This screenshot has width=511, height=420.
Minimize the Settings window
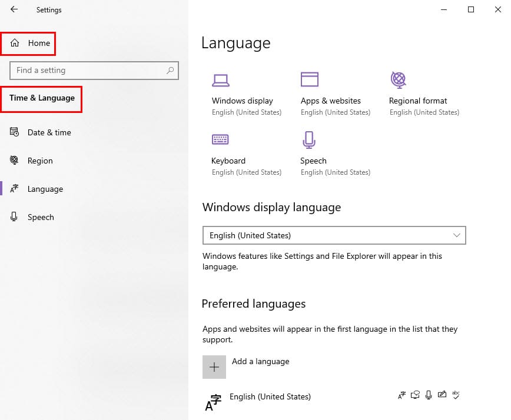click(444, 9)
